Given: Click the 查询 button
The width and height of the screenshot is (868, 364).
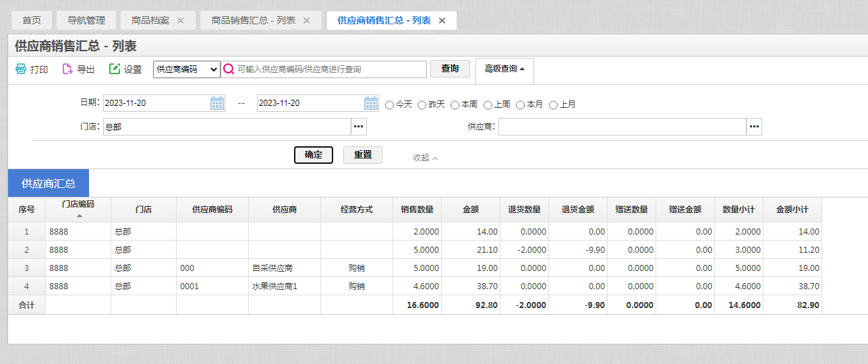Looking at the screenshot, I should 450,68.
